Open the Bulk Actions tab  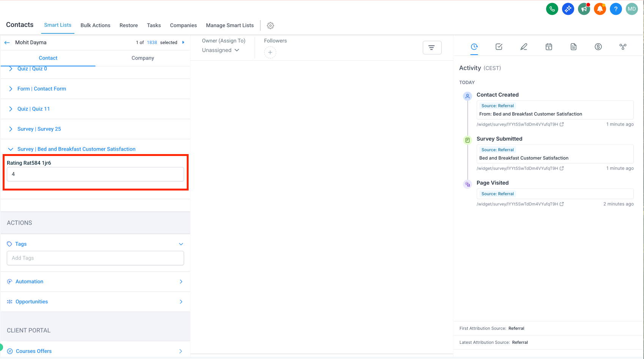tap(95, 25)
